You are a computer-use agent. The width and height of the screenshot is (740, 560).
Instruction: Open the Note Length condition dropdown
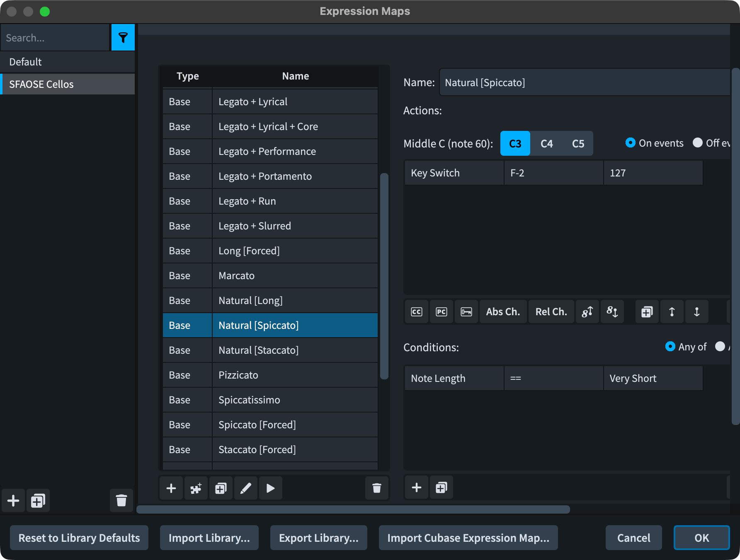coord(454,378)
